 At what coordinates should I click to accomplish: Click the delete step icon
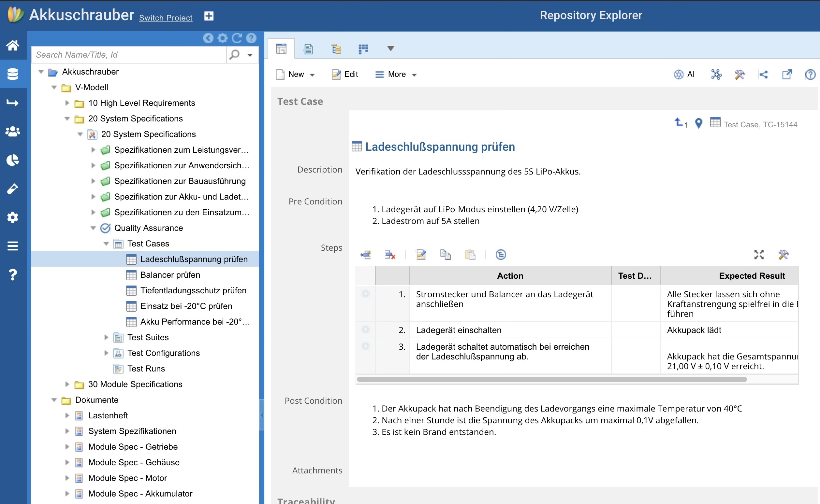click(x=390, y=255)
